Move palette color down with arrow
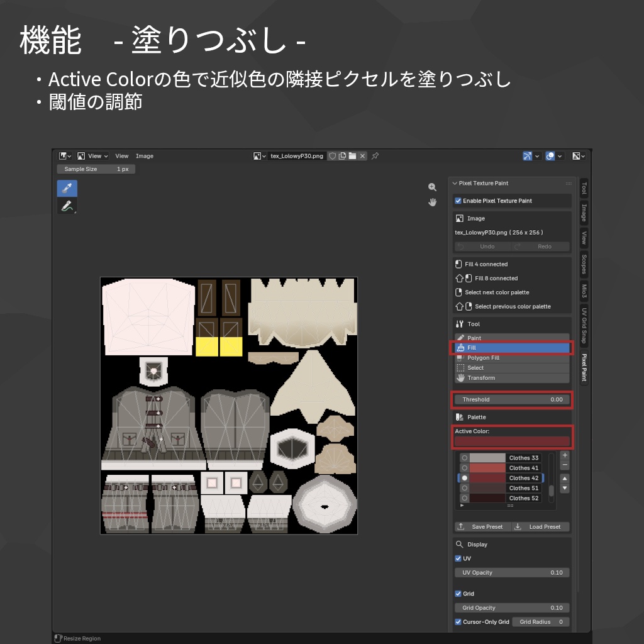The image size is (644, 644). pos(565,488)
